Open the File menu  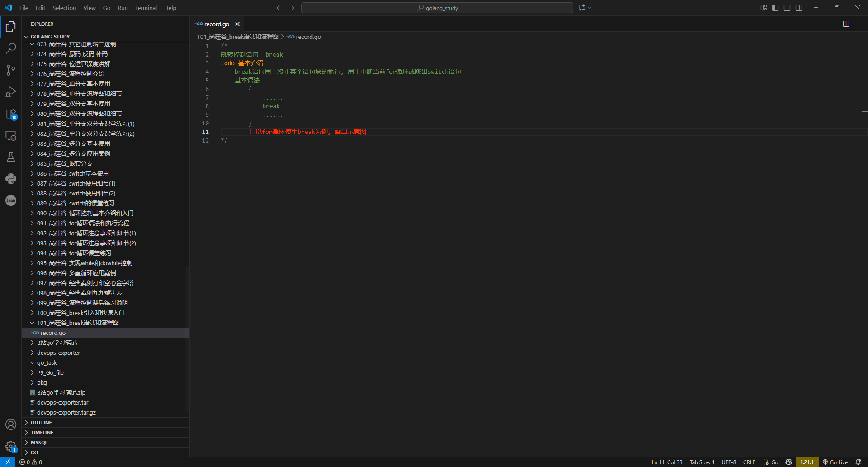point(24,8)
